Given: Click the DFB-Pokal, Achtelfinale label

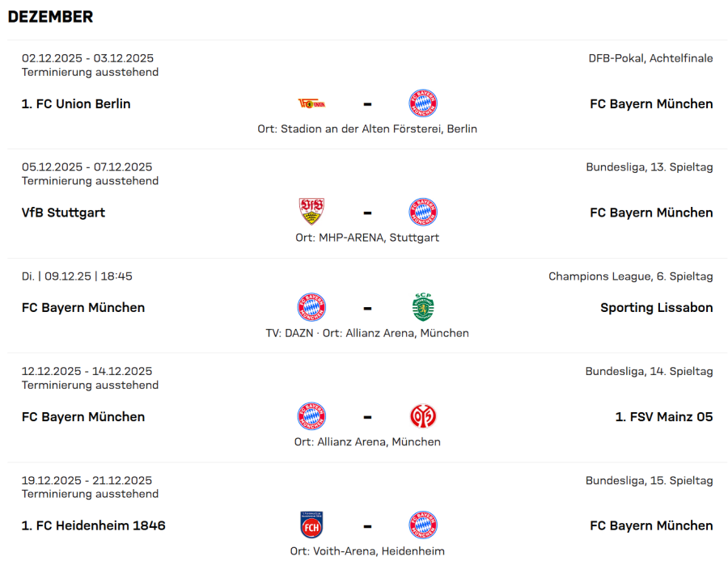Looking at the screenshot, I should [650, 58].
